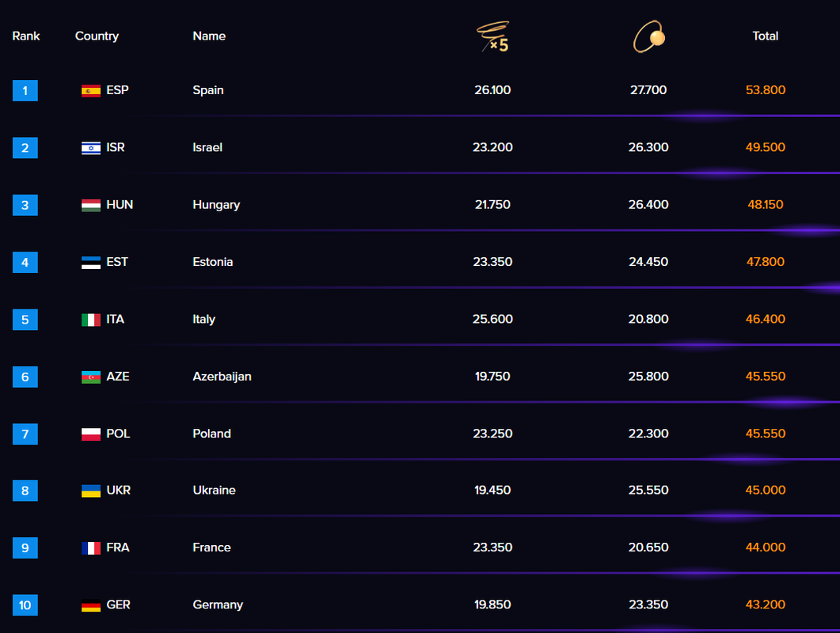Click Azerbaijan's 25.800 score
Screen dimensions: 840x633
click(x=648, y=377)
